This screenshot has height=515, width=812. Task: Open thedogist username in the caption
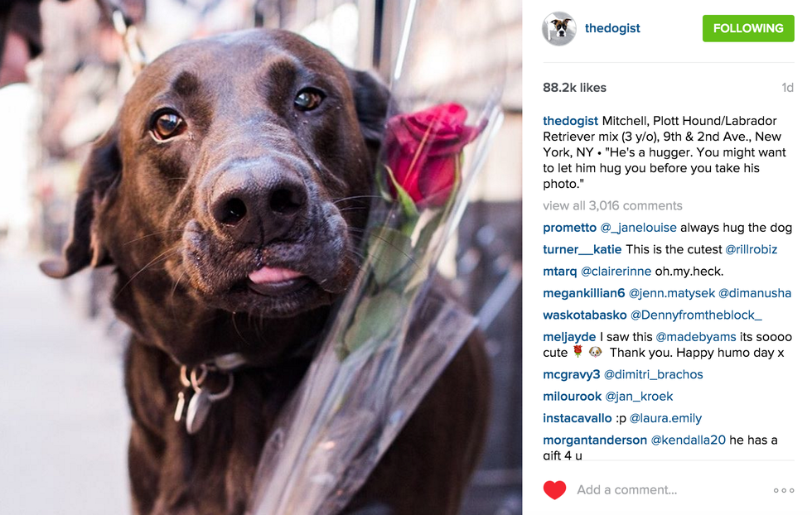(x=570, y=121)
